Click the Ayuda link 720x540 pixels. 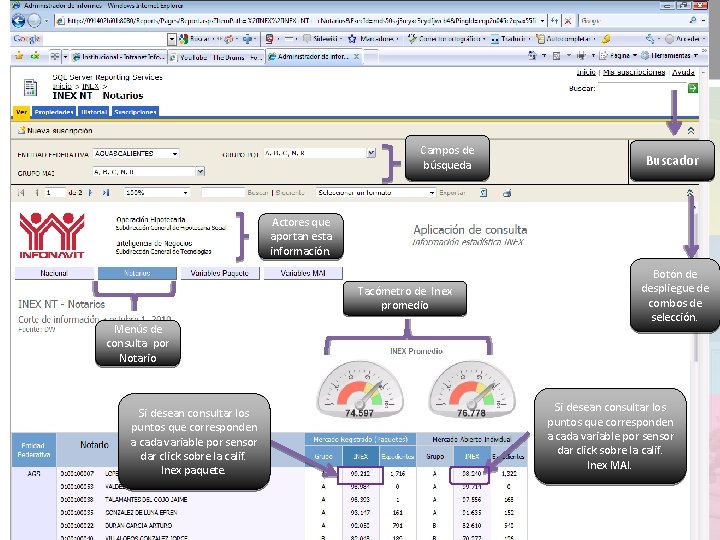coord(683,72)
